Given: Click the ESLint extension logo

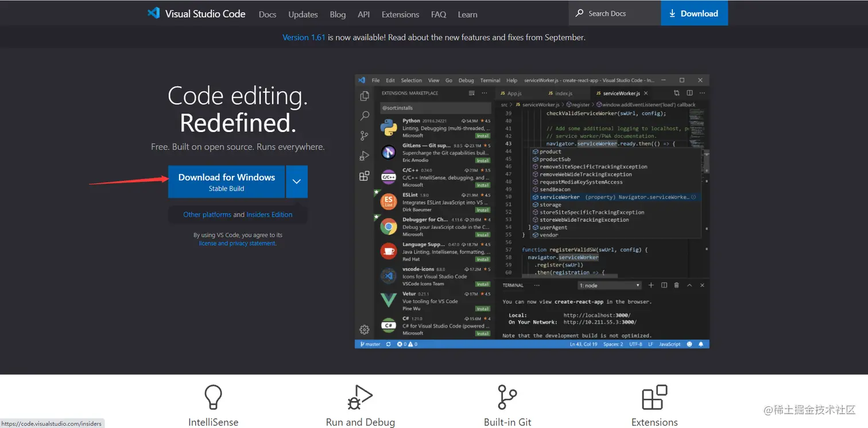Looking at the screenshot, I should [x=389, y=201].
